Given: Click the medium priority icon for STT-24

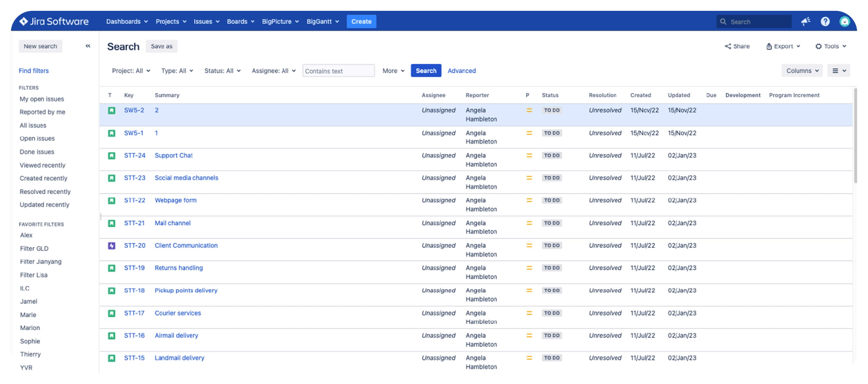Looking at the screenshot, I should [x=529, y=155].
